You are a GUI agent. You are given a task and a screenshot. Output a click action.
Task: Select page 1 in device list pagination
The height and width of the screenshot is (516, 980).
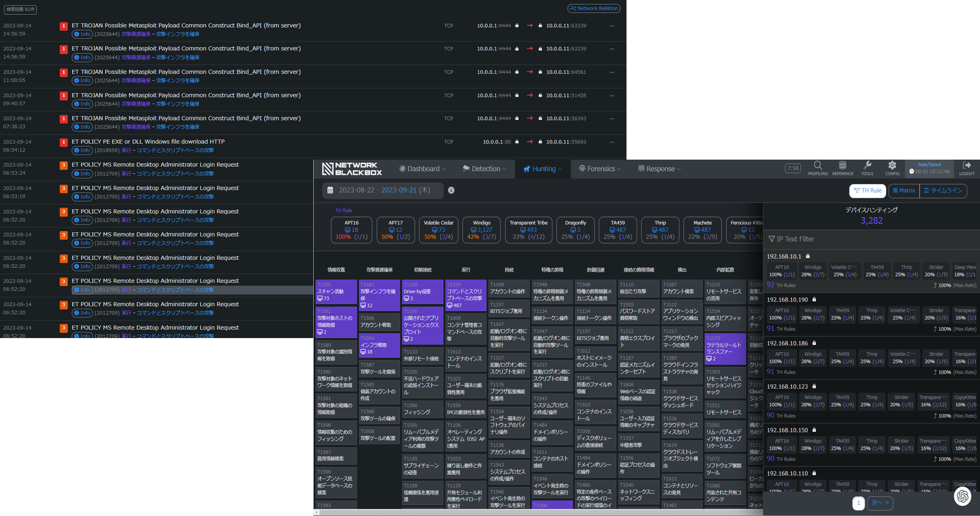pyautogui.click(x=858, y=503)
